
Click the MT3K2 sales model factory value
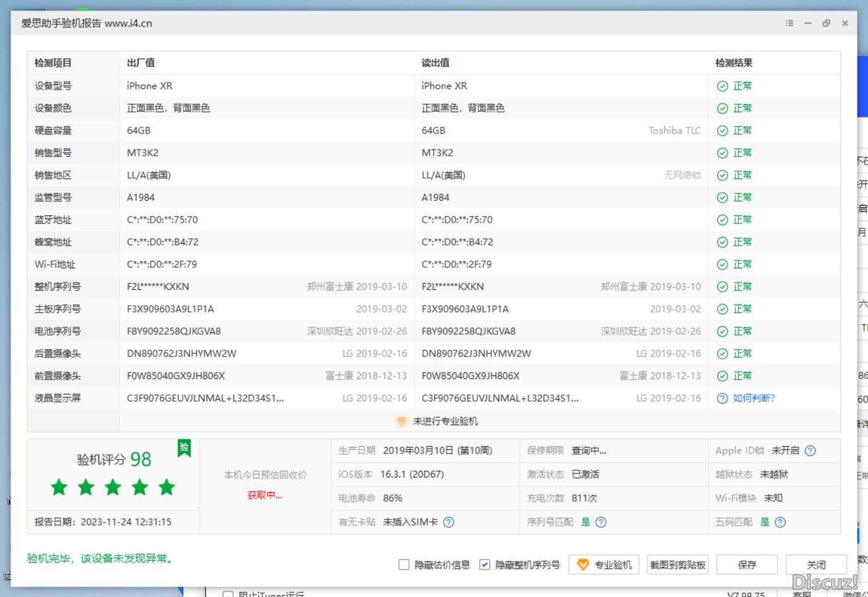pos(143,153)
